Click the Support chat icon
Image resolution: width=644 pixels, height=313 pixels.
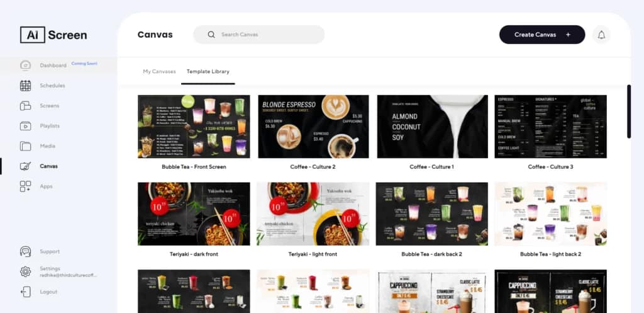tap(25, 251)
